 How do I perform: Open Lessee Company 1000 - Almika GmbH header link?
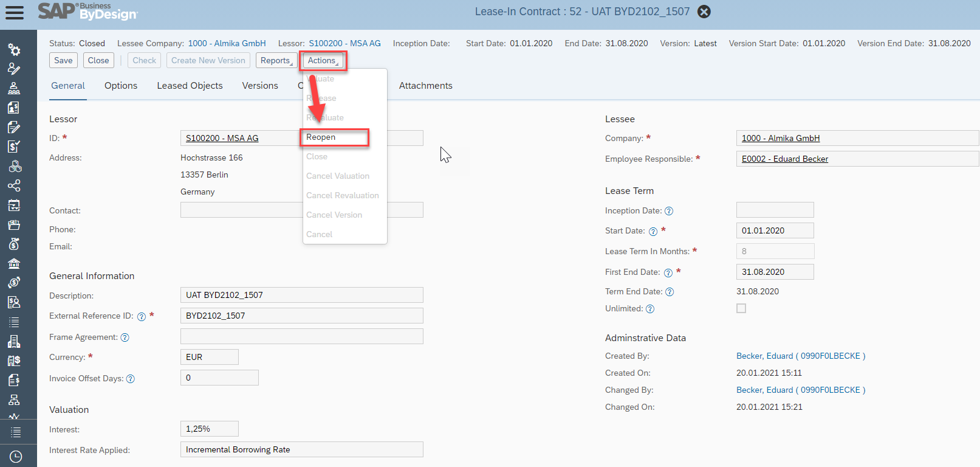(227, 43)
